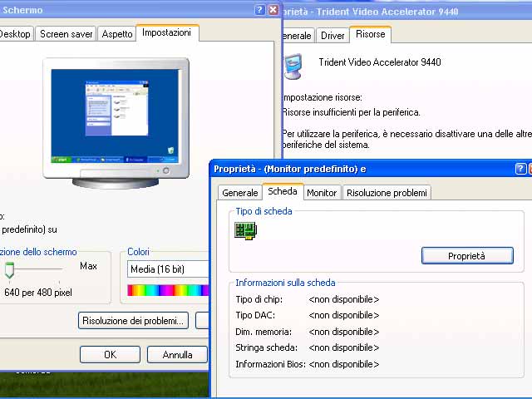Switch to the Desktop tab
The height and width of the screenshot is (399, 532).
(x=15, y=34)
